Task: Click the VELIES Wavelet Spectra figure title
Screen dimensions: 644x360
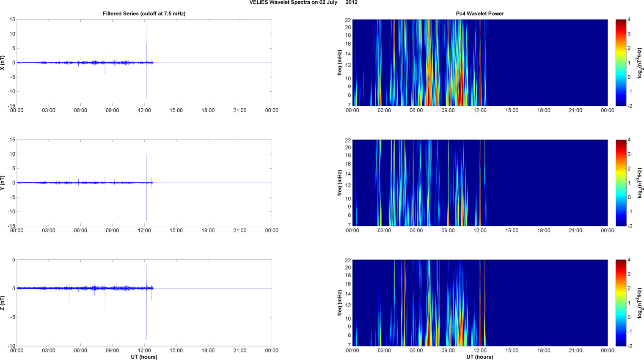Action: [x=303, y=3]
